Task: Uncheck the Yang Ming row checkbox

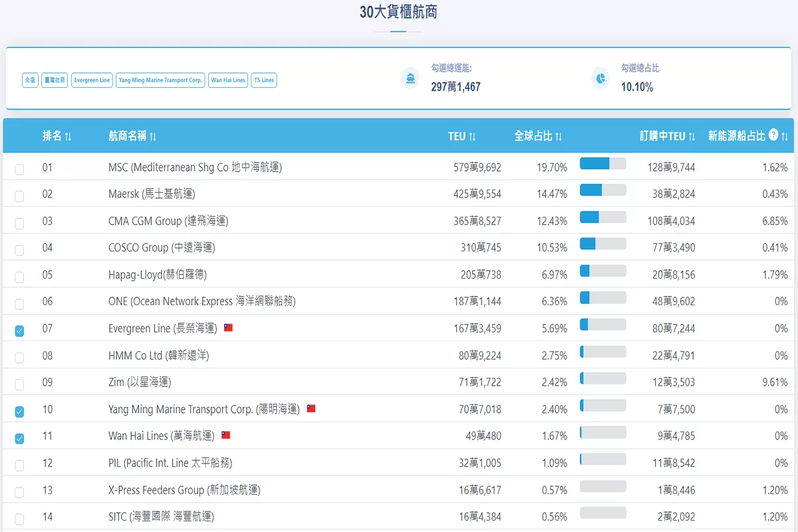Action: 19,412
